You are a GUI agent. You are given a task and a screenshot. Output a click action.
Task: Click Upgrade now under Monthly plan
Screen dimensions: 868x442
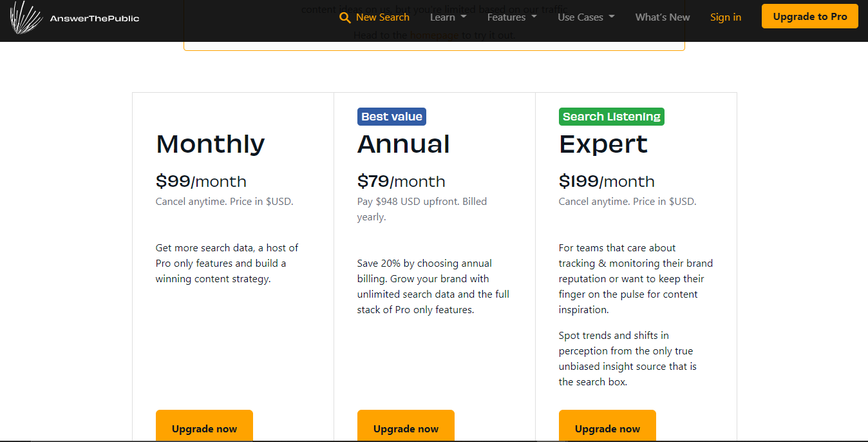click(x=204, y=426)
